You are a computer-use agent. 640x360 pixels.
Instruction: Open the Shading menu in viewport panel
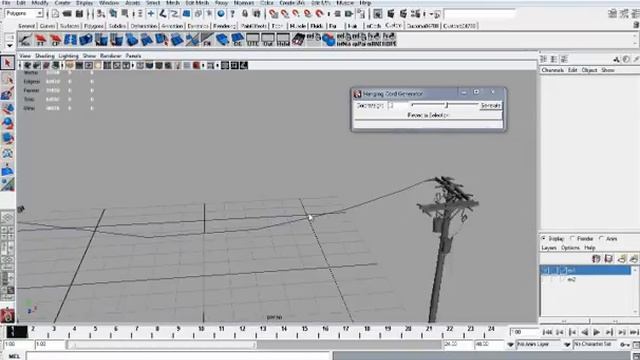pos(44,56)
